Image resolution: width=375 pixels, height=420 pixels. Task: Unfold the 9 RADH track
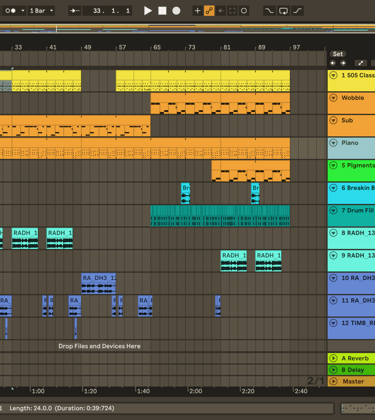pyautogui.click(x=333, y=255)
